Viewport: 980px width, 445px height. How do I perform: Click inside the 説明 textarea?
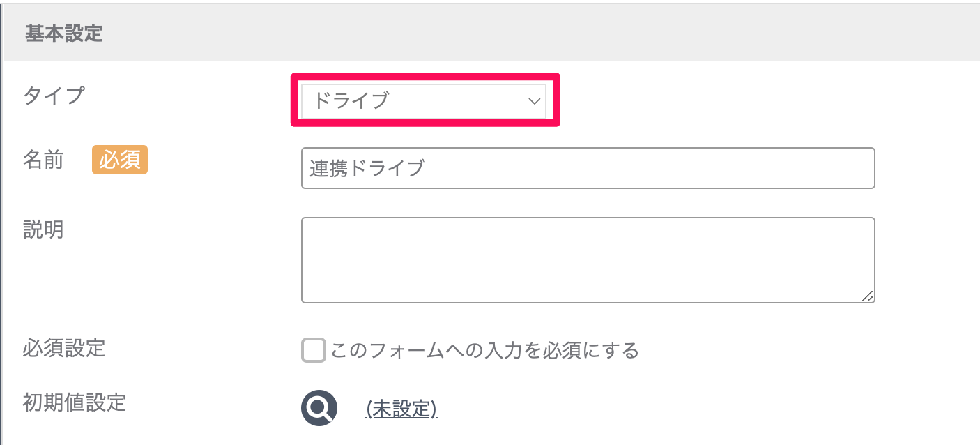coord(588,260)
